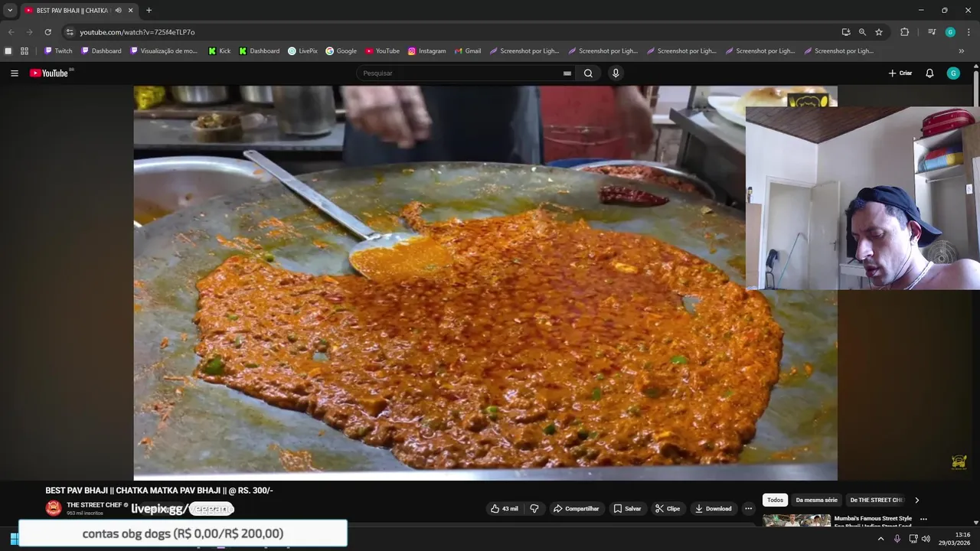
Task: Open THE STREET CHEF channel avatar
Action: pos(54,508)
